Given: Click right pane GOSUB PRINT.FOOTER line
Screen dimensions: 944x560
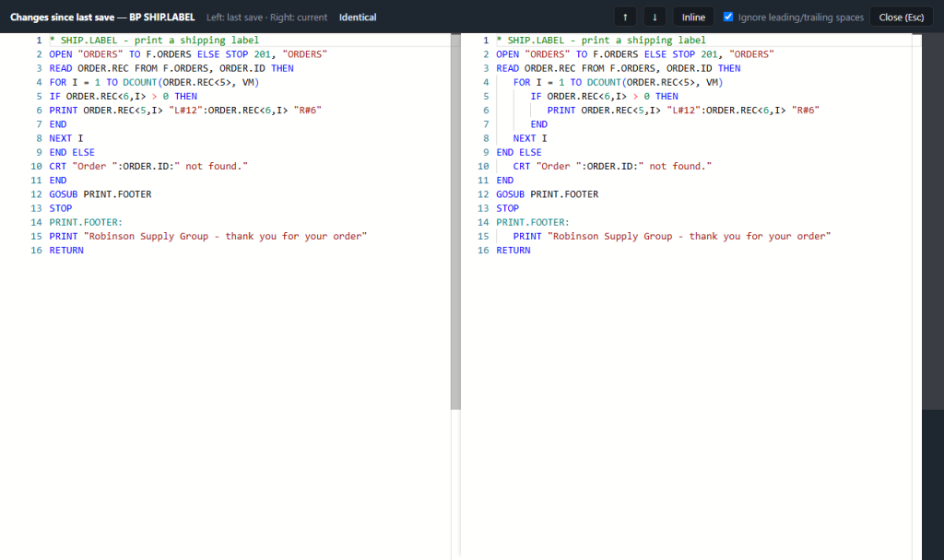Looking at the screenshot, I should pos(548,194).
